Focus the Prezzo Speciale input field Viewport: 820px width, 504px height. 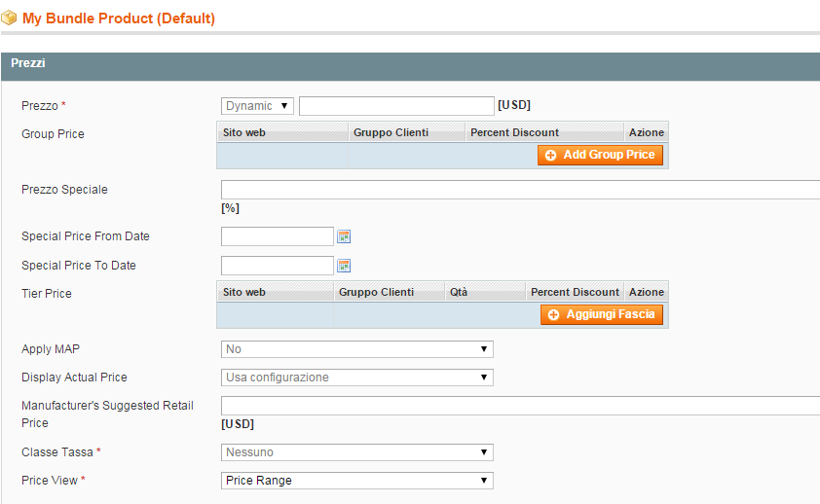coord(520,190)
